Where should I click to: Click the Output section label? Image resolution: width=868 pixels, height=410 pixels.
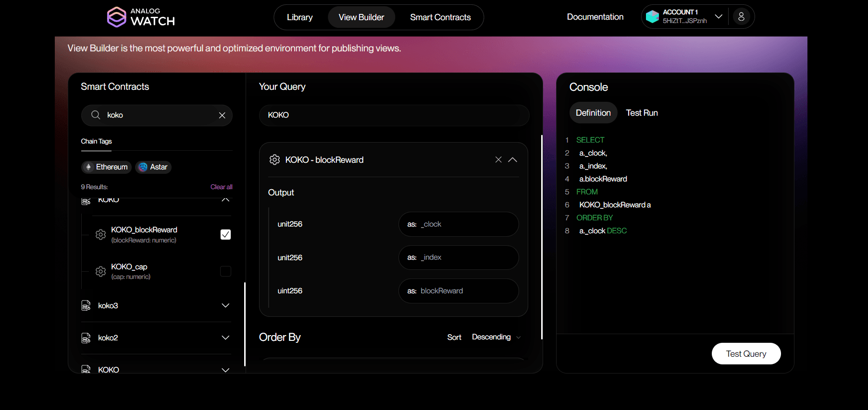[281, 193]
